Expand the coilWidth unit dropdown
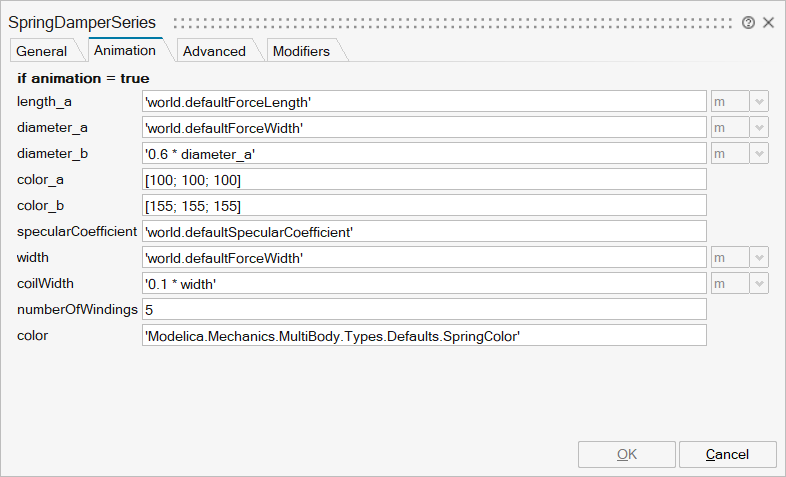 tap(759, 283)
